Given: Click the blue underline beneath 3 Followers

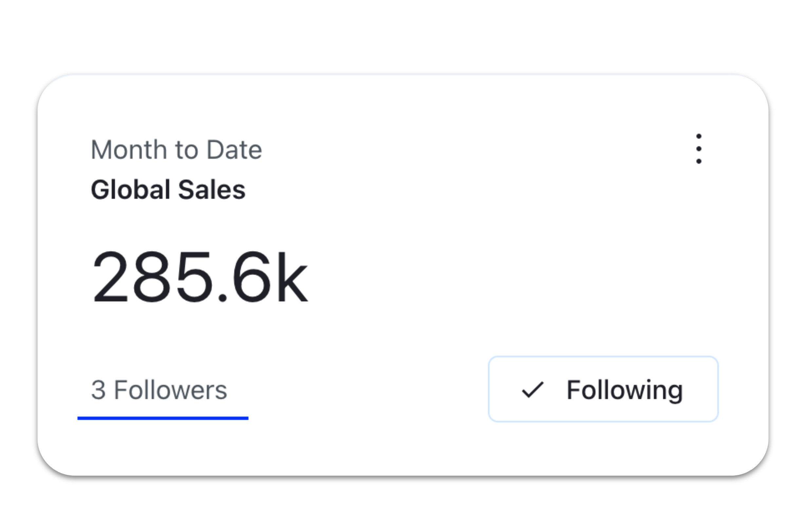Looking at the screenshot, I should [163, 418].
